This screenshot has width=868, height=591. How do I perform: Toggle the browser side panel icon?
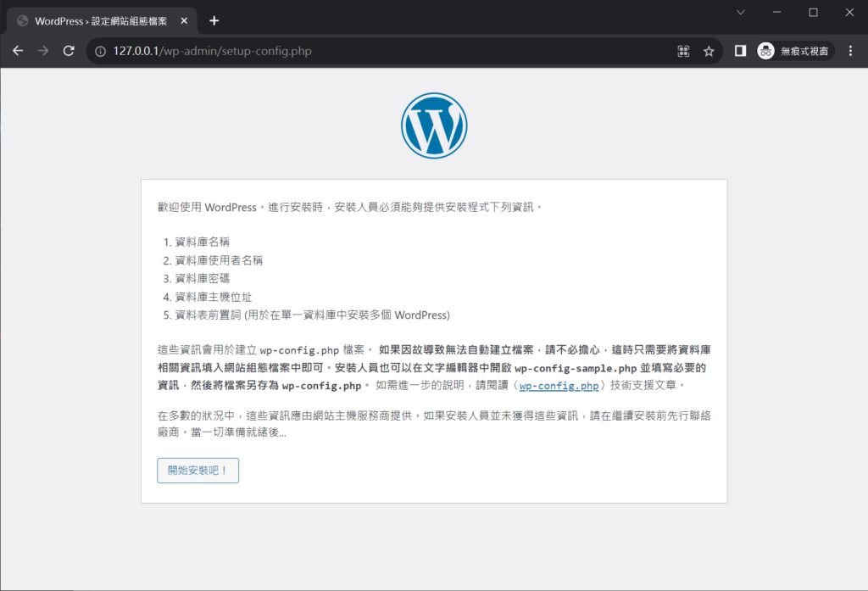tap(740, 51)
